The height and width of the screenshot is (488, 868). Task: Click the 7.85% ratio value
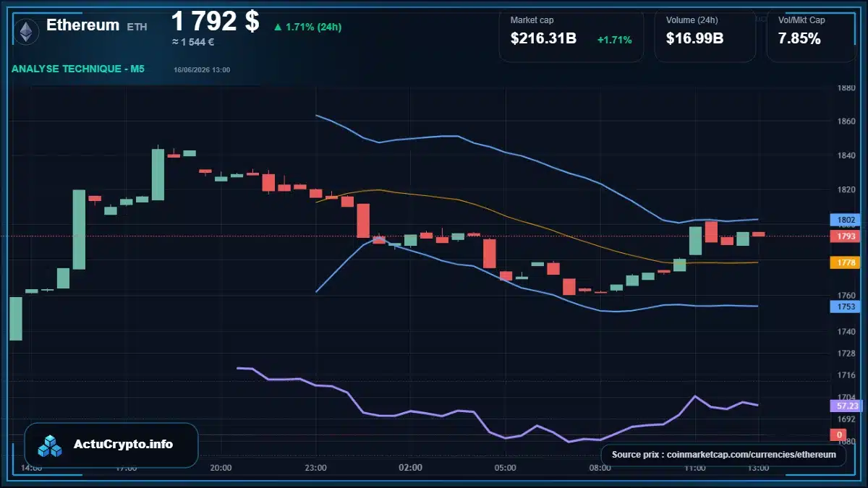click(799, 39)
